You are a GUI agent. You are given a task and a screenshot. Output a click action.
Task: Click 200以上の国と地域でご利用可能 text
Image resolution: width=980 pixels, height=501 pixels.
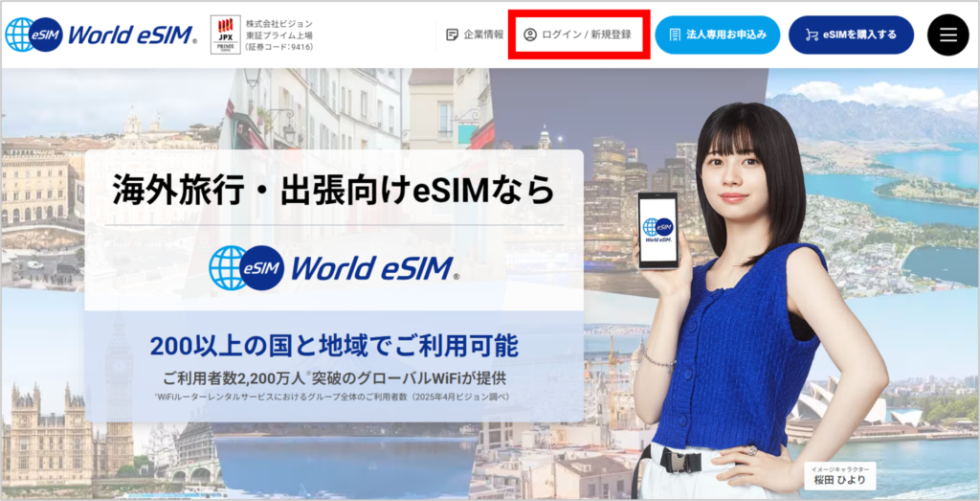point(334,346)
